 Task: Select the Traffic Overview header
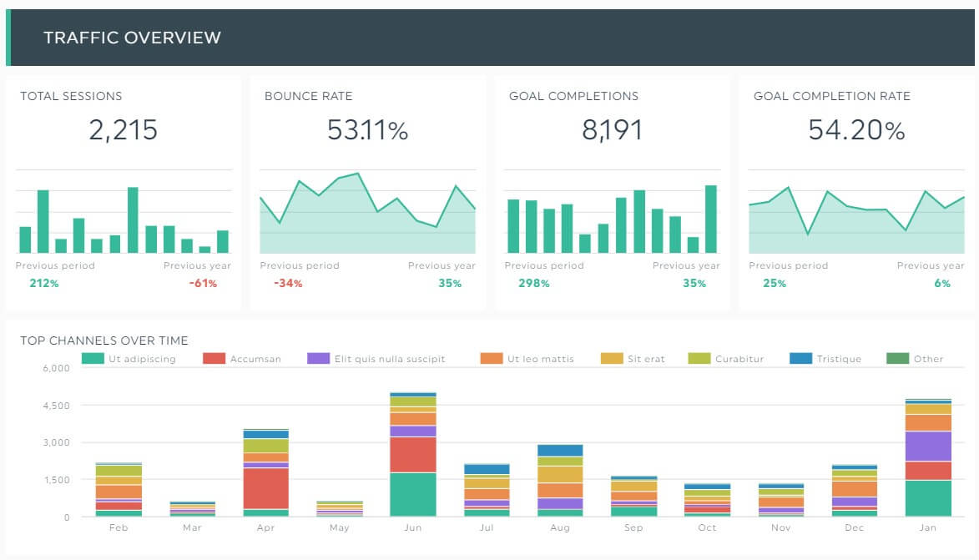click(134, 37)
